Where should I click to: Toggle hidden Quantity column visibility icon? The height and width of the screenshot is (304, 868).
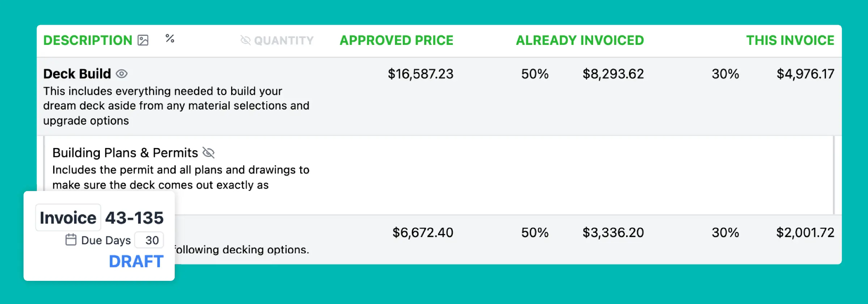[x=246, y=40]
